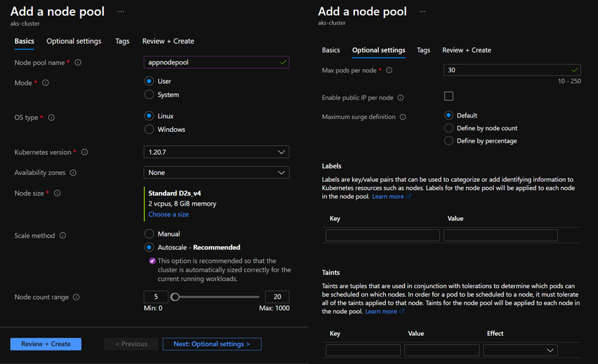
Task: Click Labels Value input field
Action: click(500, 235)
